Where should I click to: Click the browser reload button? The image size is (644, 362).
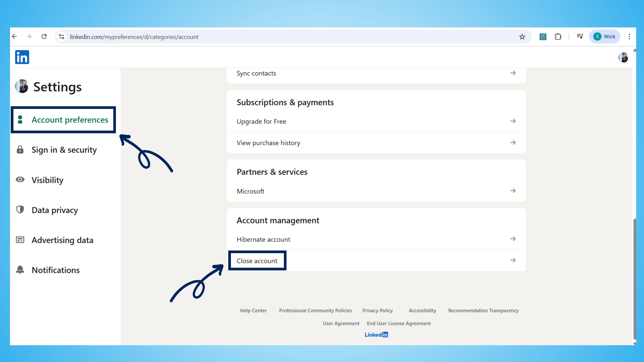pos(44,37)
